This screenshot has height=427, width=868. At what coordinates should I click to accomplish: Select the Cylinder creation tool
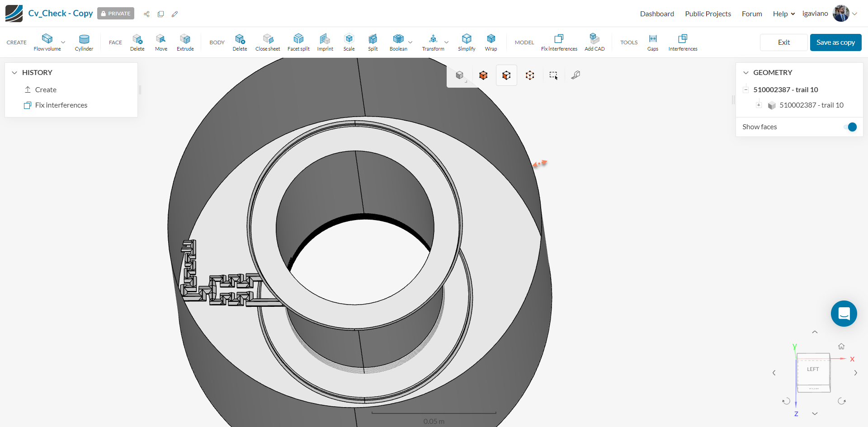84,42
